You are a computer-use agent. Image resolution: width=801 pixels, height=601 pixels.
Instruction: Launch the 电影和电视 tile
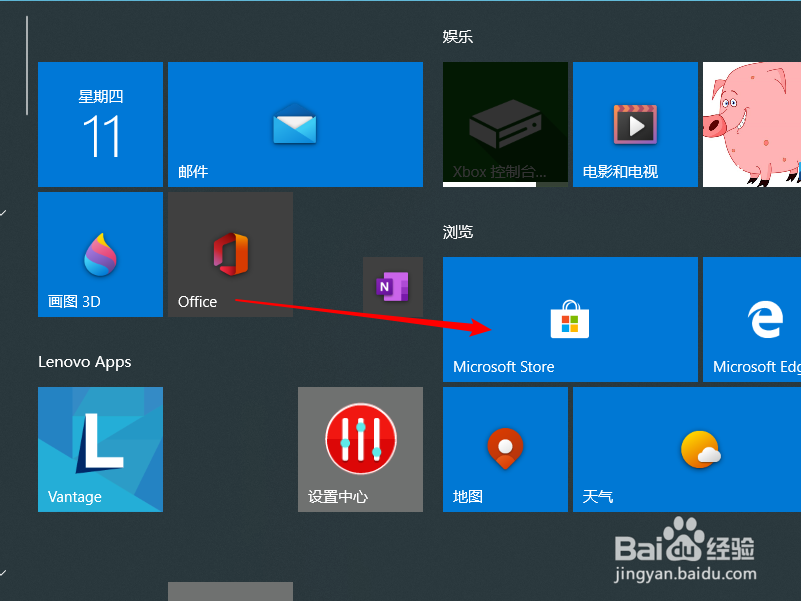635,124
